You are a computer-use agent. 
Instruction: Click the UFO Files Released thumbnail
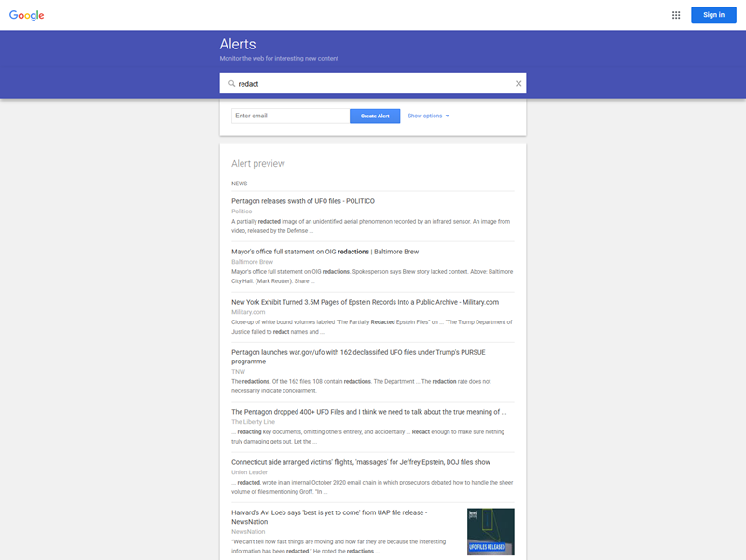point(490,531)
